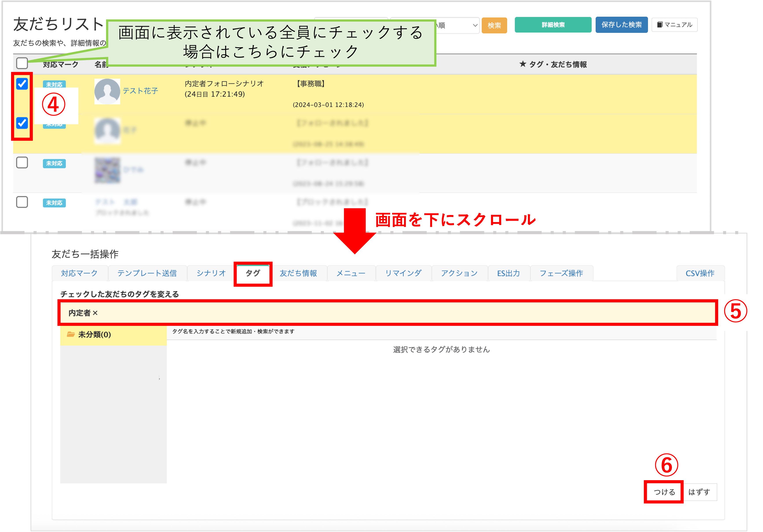The height and width of the screenshot is (532, 763).
Task: Click the pixelated third friend avatar
Action: (x=107, y=170)
